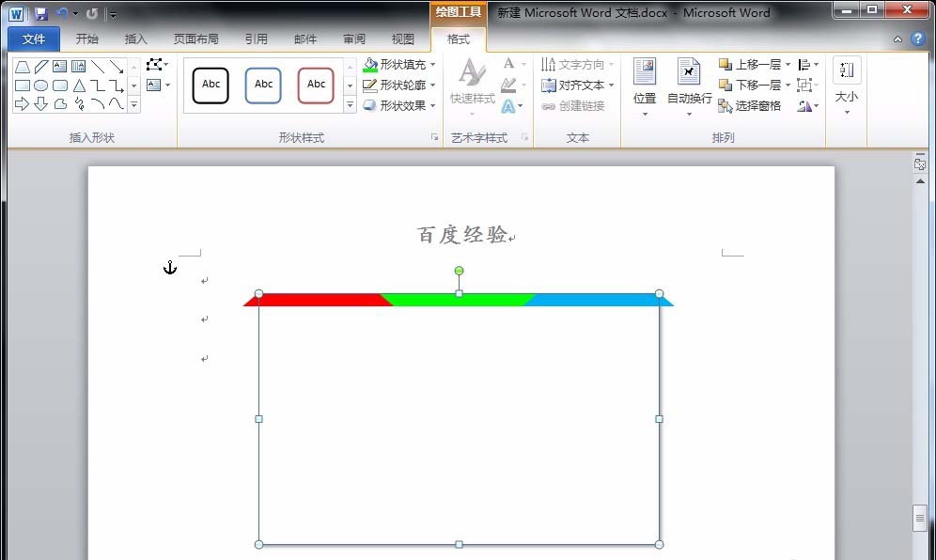Image resolution: width=936 pixels, height=560 pixels.
Task: Select the rectangle shape
Action: [x=23, y=86]
